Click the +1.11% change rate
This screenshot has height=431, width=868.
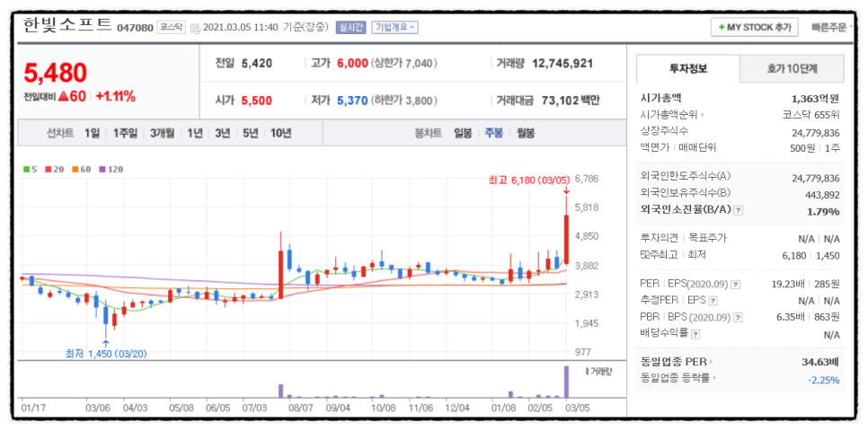[x=115, y=97]
